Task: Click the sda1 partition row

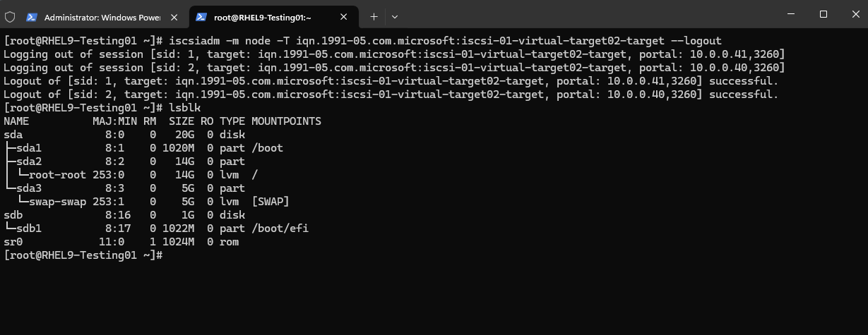Action: click(143, 148)
